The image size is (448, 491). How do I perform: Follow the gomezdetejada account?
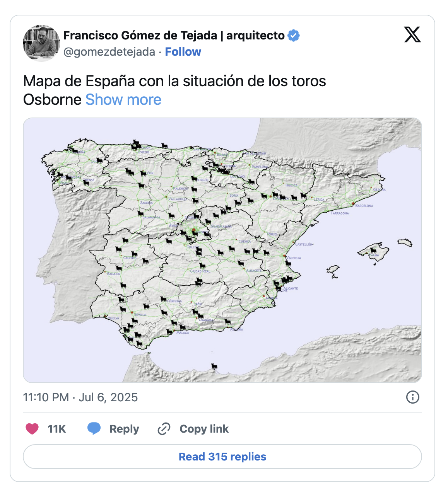coord(183,52)
